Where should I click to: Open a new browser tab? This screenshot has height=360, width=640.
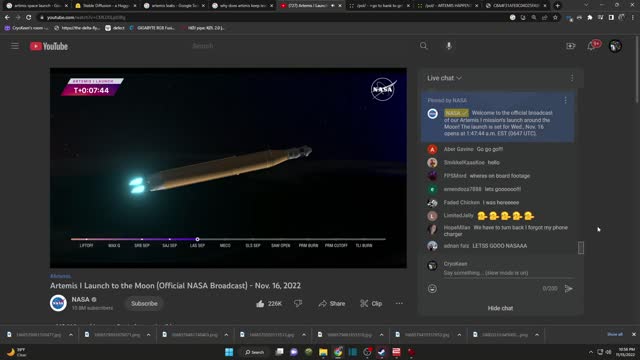[x=557, y=6]
